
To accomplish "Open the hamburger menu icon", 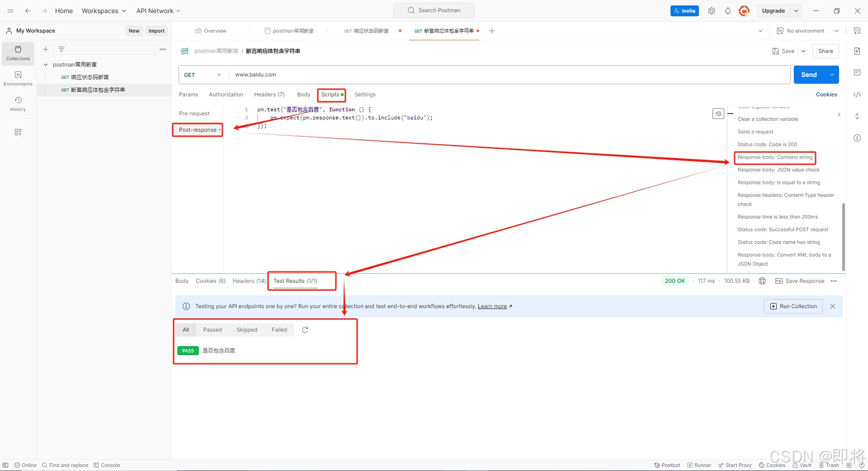I will pyautogui.click(x=10, y=11).
